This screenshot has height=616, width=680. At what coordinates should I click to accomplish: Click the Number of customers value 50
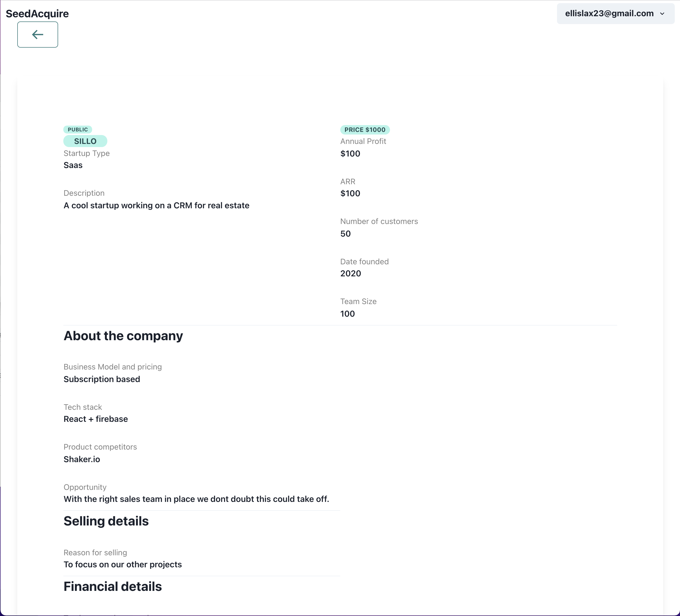[x=345, y=233]
